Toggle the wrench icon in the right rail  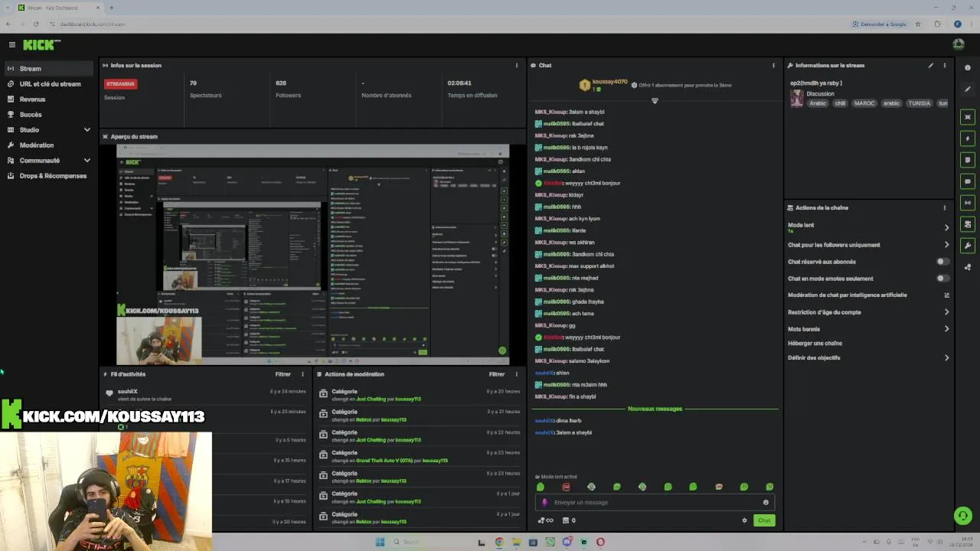[x=968, y=246]
